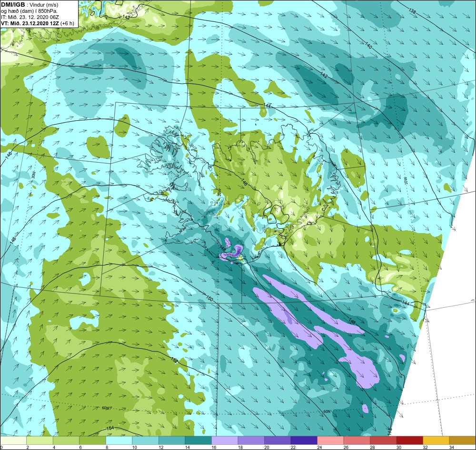Select the dark teal 14–16 m/s legend swatch
The image size is (476, 450).
[198, 440]
